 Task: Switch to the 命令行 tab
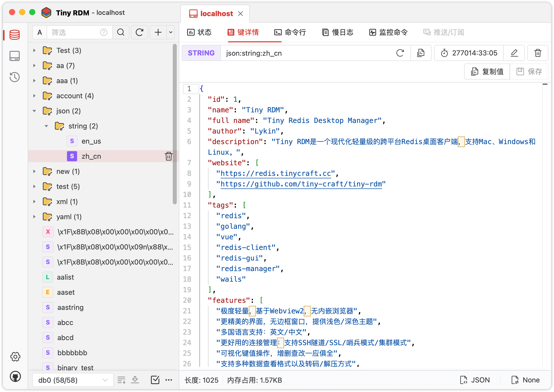click(290, 32)
